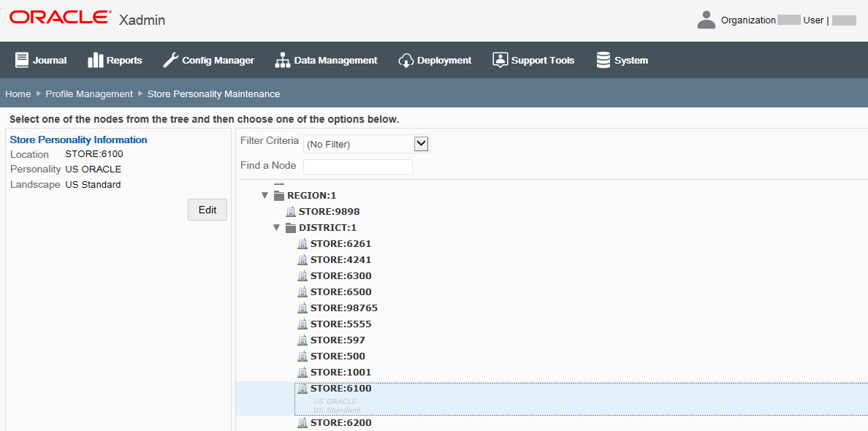Go to Profile Management breadcrumb
This screenshot has width=868, height=431.
pyautogui.click(x=89, y=94)
